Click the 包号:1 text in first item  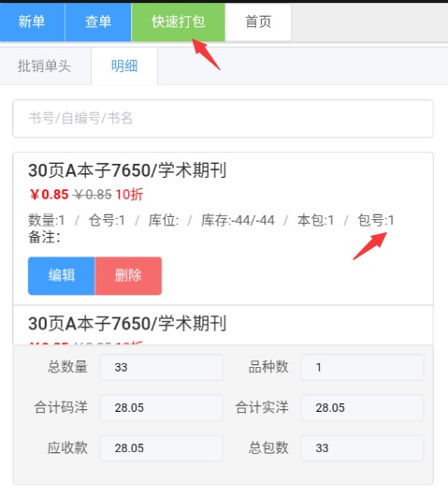pos(376,220)
